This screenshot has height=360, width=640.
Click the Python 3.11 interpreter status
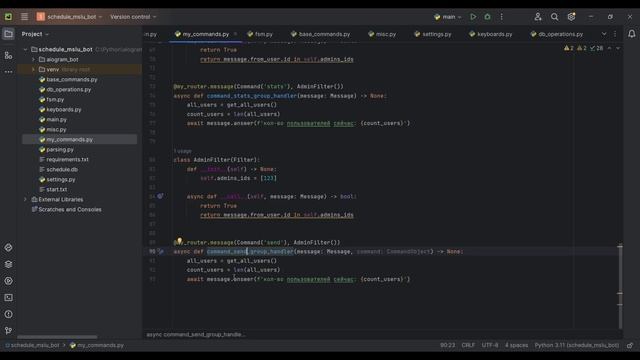[x=577, y=345]
